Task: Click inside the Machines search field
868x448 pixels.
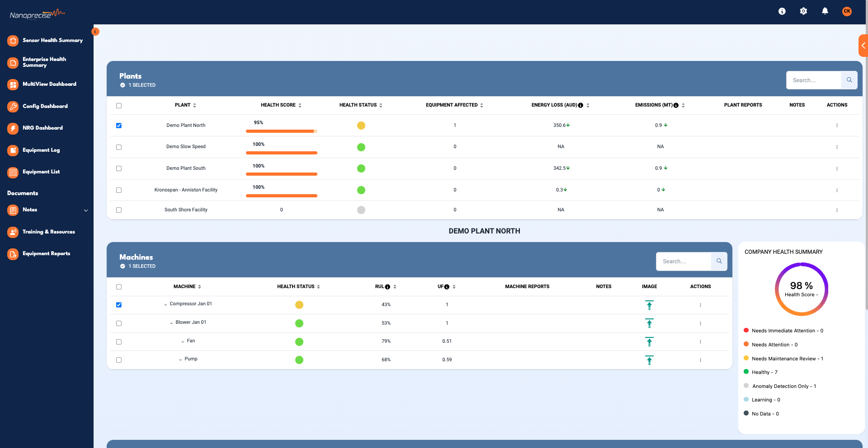Action: (x=684, y=261)
